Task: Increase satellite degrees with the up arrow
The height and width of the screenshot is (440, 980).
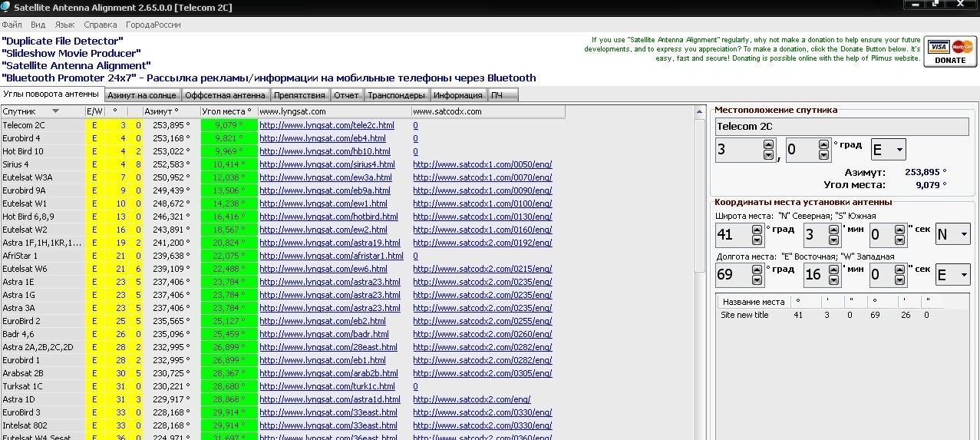Action: [x=769, y=145]
